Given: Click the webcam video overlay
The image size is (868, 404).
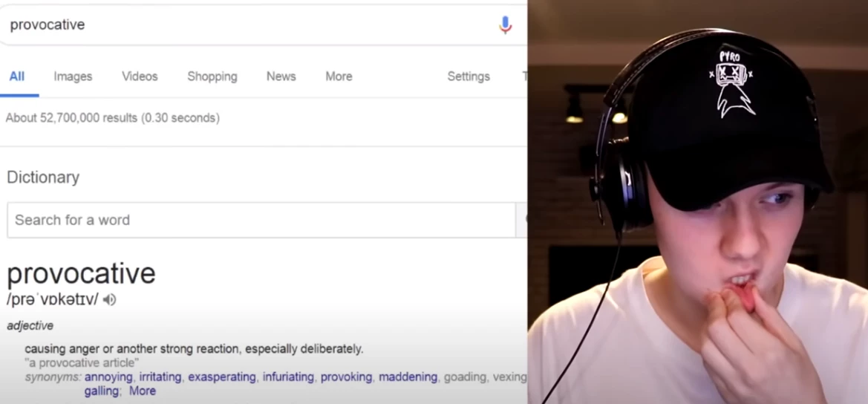Looking at the screenshot, I should point(697,202).
